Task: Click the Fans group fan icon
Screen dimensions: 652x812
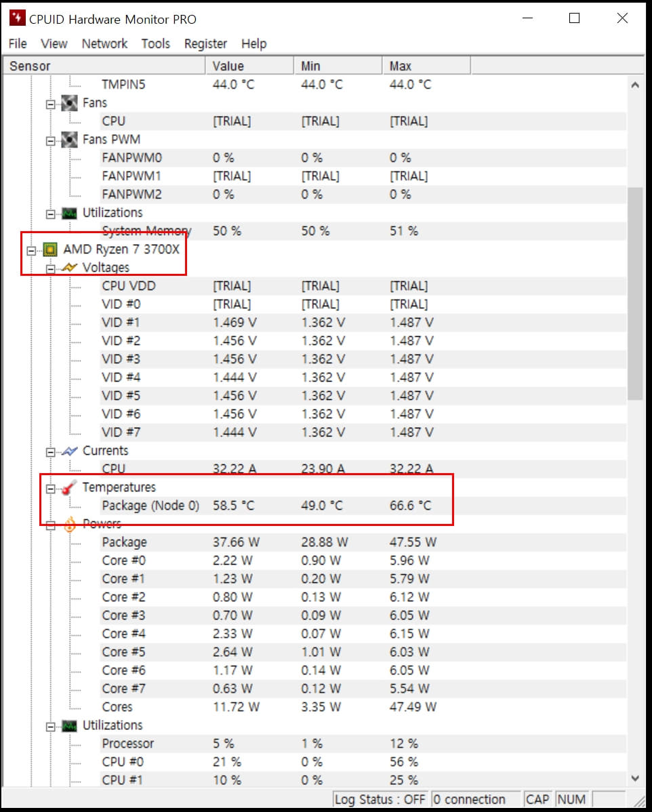Action: click(x=69, y=103)
